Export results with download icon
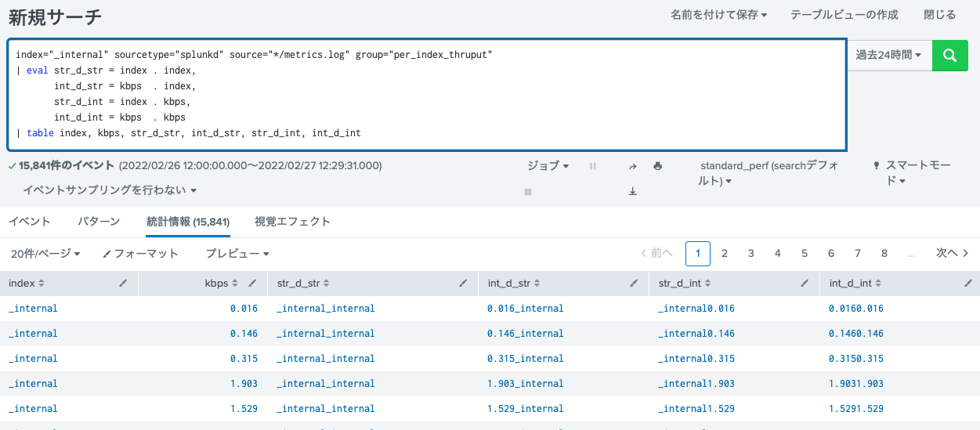 pos(632,191)
